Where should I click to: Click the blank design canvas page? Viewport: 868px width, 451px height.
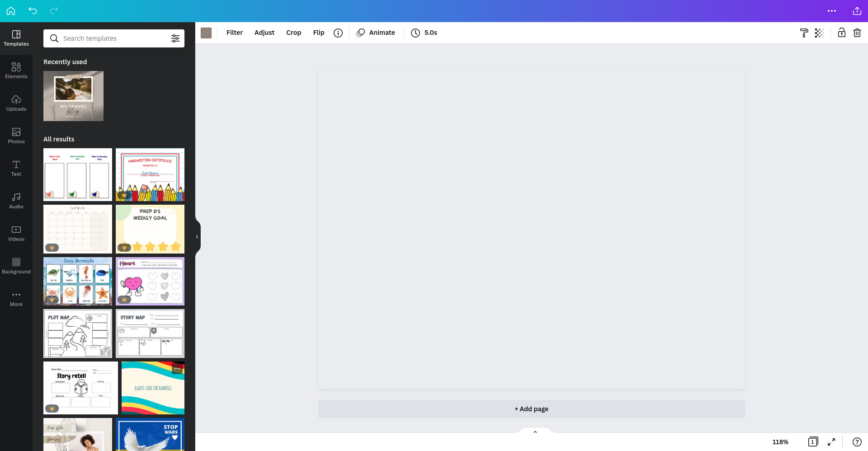(x=531, y=229)
